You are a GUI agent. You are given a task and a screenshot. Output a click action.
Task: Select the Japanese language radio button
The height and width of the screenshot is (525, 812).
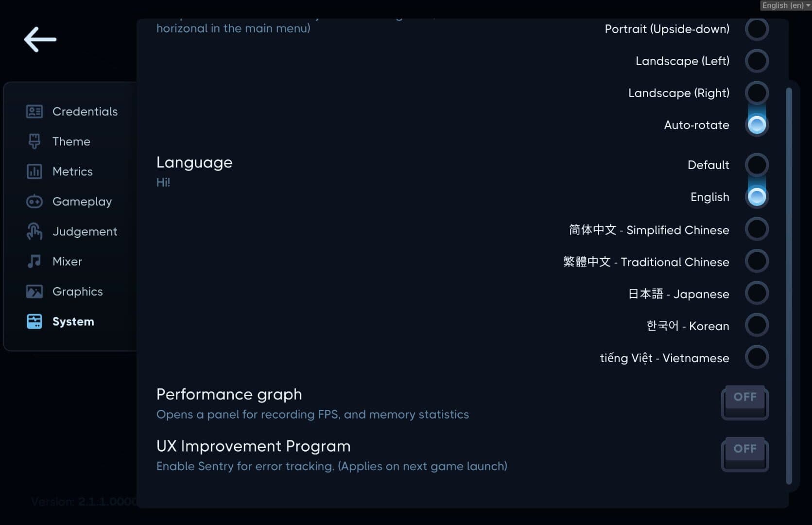pos(757,294)
